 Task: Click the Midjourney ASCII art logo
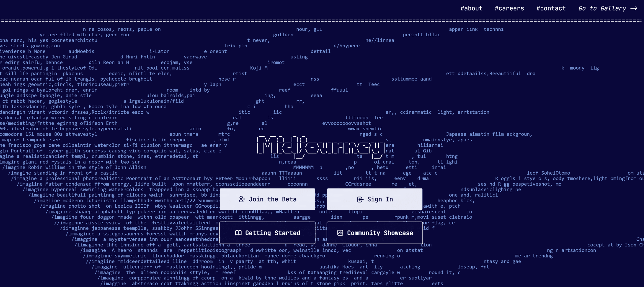(321, 146)
